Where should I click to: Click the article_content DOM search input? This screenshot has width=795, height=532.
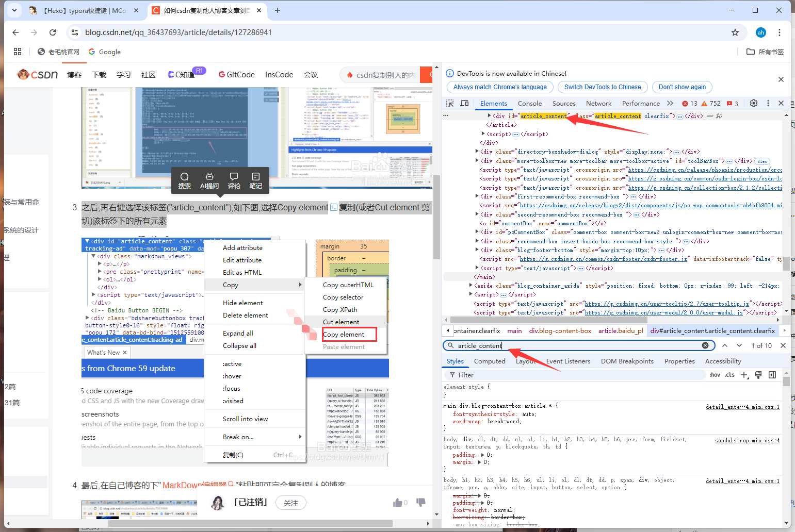point(578,345)
